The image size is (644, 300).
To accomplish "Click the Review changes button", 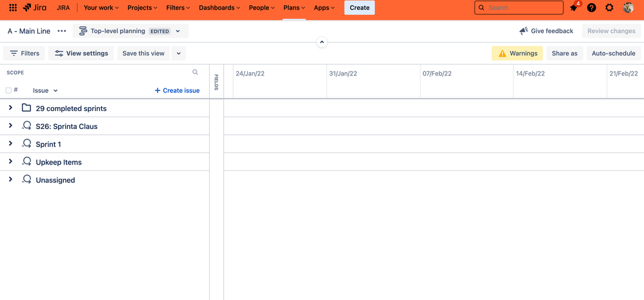I will (x=611, y=31).
